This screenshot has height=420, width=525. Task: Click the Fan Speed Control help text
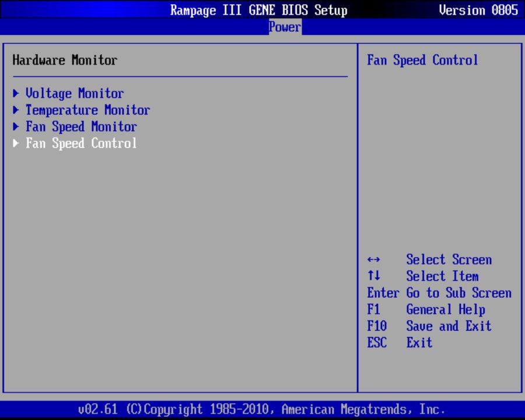point(422,60)
